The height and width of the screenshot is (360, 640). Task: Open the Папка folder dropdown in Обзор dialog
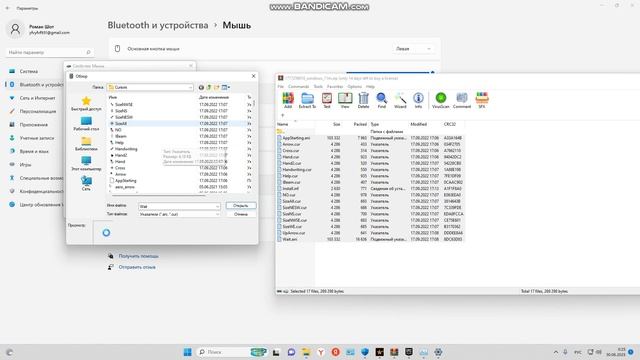190,87
